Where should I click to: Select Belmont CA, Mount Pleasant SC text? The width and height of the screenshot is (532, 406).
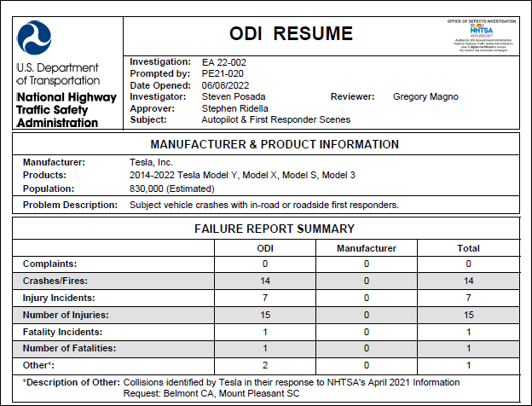coord(231,394)
